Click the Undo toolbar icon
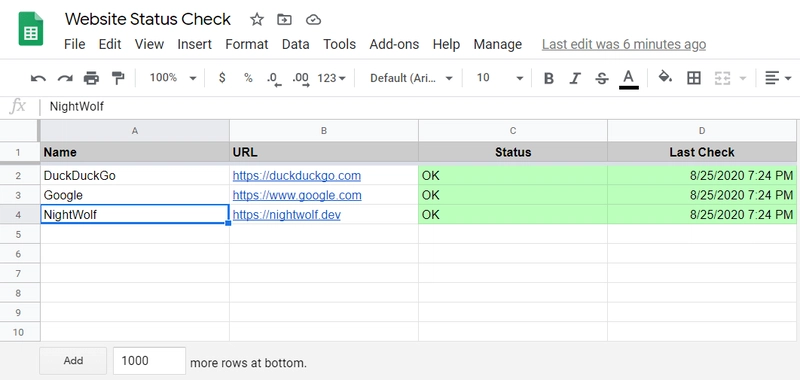This screenshot has width=800, height=380. click(38, 78)
